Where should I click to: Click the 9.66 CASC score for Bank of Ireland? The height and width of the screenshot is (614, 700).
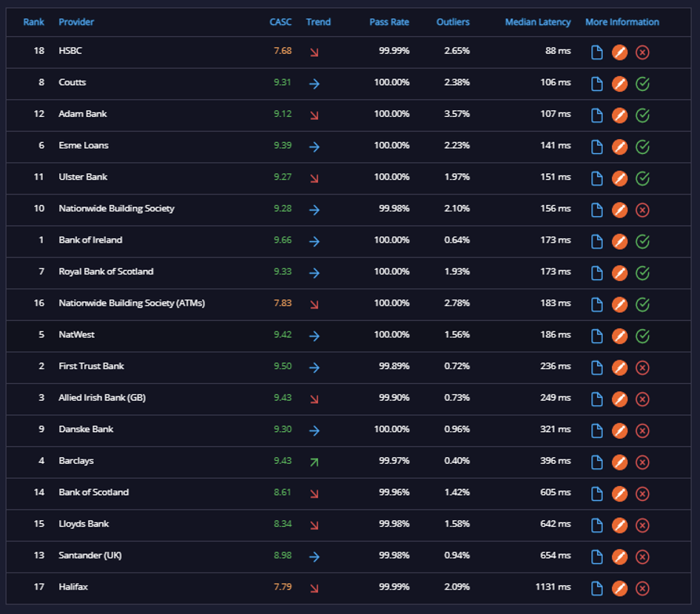[283, 240]
